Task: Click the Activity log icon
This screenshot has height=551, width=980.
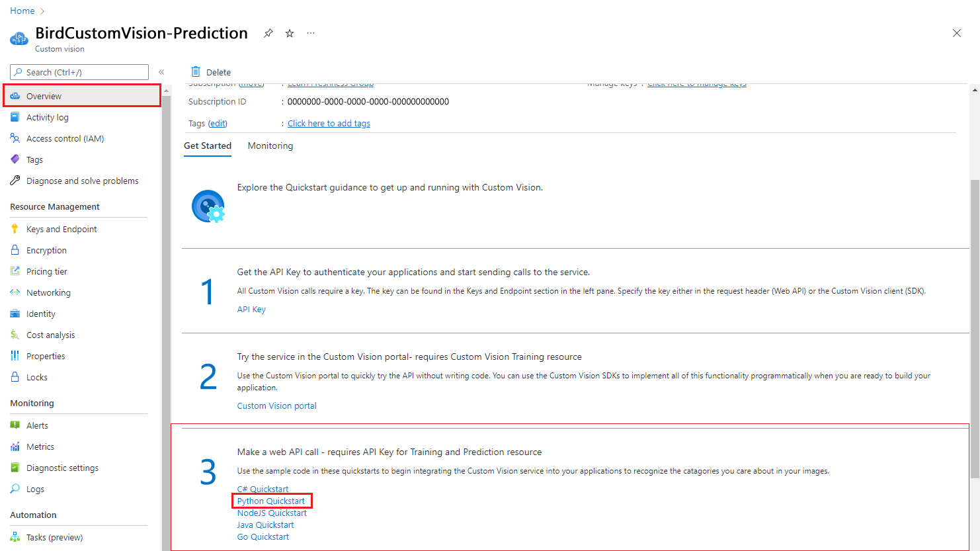Action: 15,117
